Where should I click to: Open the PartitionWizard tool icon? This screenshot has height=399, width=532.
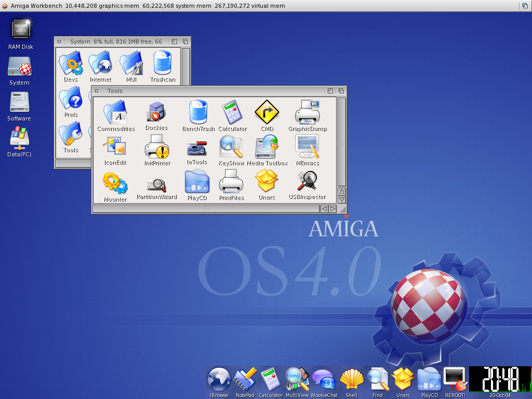156,184
